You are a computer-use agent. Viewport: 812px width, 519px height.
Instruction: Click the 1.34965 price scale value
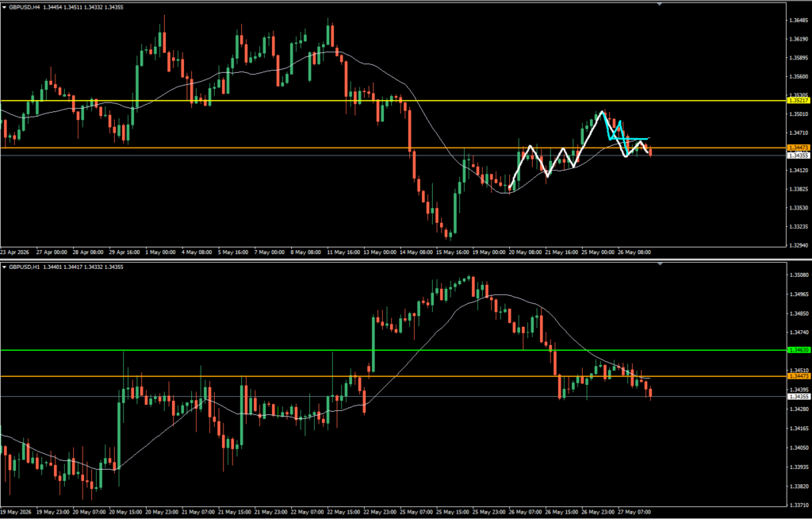click(x=798, y=294)
